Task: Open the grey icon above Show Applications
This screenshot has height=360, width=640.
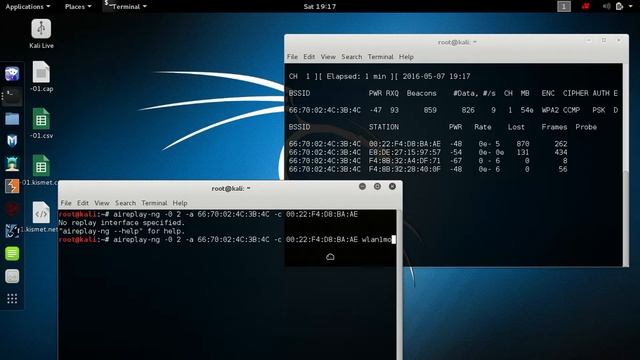Action: click(x=12, y=276)
